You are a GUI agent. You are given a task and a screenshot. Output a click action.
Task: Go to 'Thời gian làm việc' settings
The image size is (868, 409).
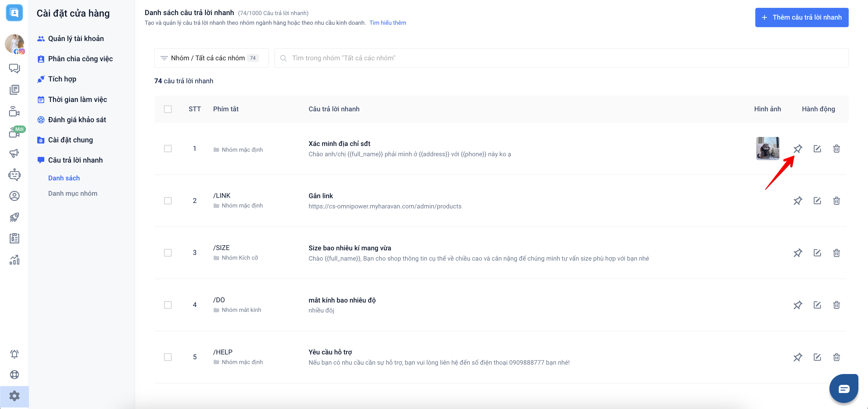77,100
